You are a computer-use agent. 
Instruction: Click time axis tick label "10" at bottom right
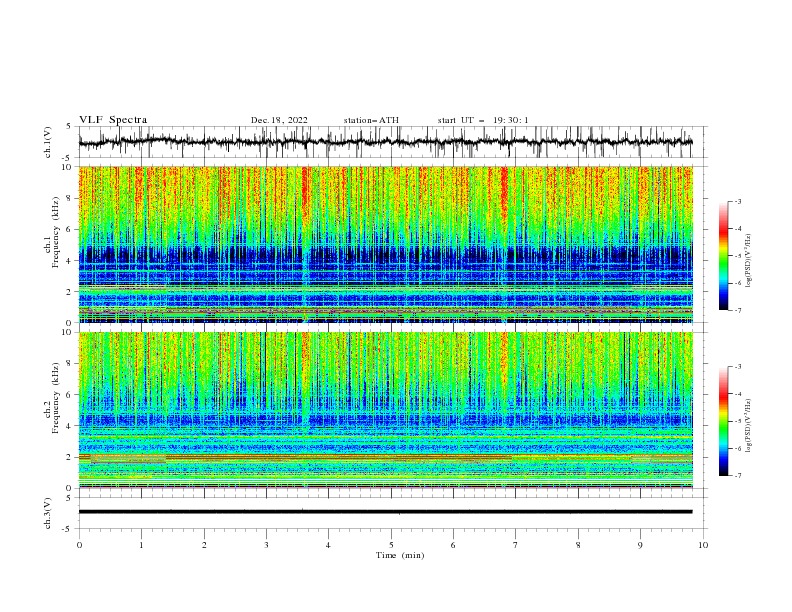(703, 545)
